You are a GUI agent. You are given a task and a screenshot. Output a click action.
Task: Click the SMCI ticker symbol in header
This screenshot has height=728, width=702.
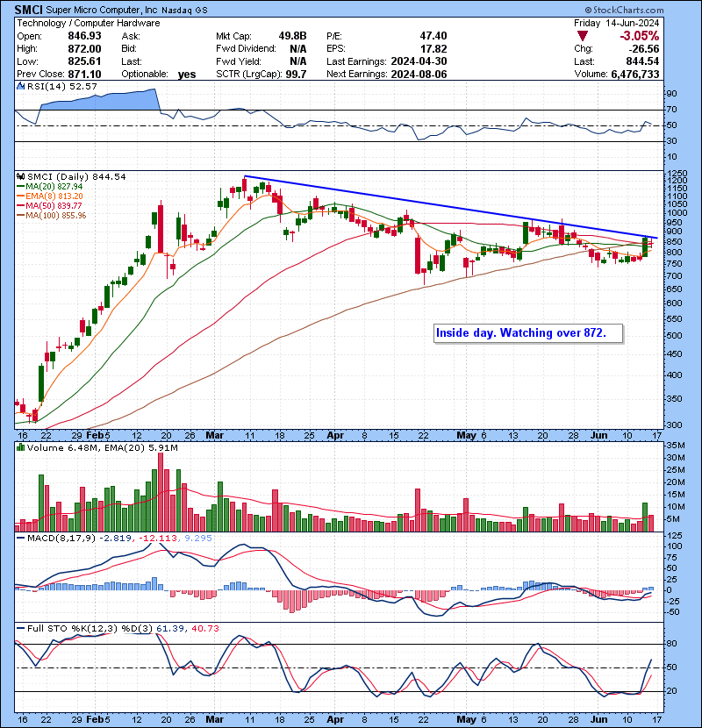pos(29,10)
